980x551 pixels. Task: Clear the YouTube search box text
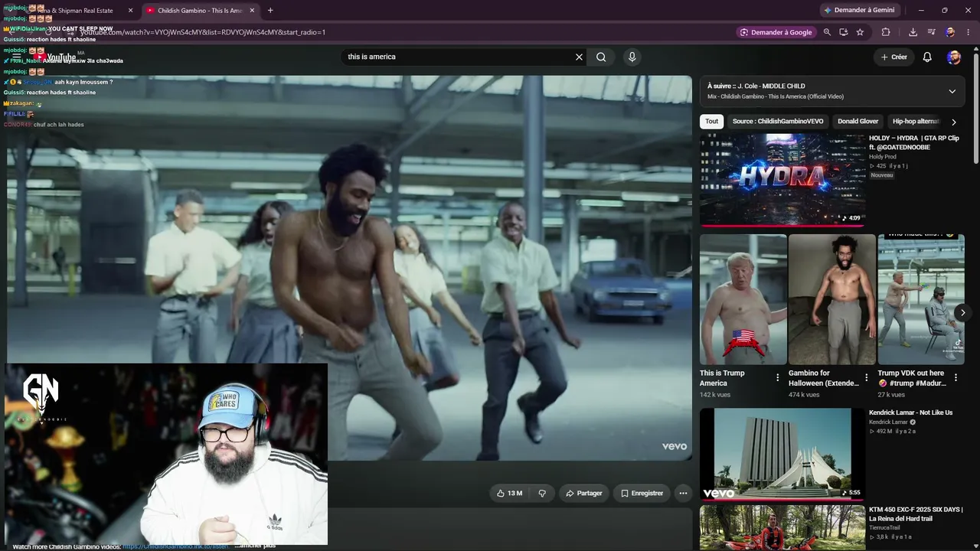(x=579, y=57)
